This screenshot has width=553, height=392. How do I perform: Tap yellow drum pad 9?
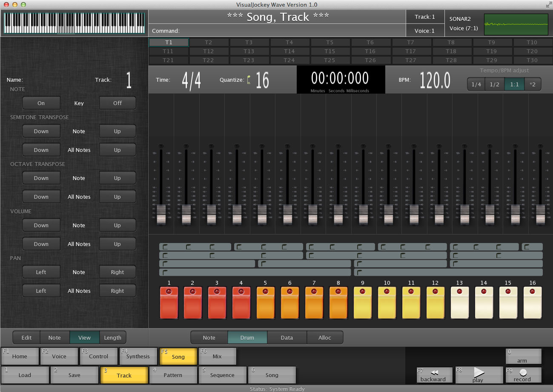click(362, 303)
